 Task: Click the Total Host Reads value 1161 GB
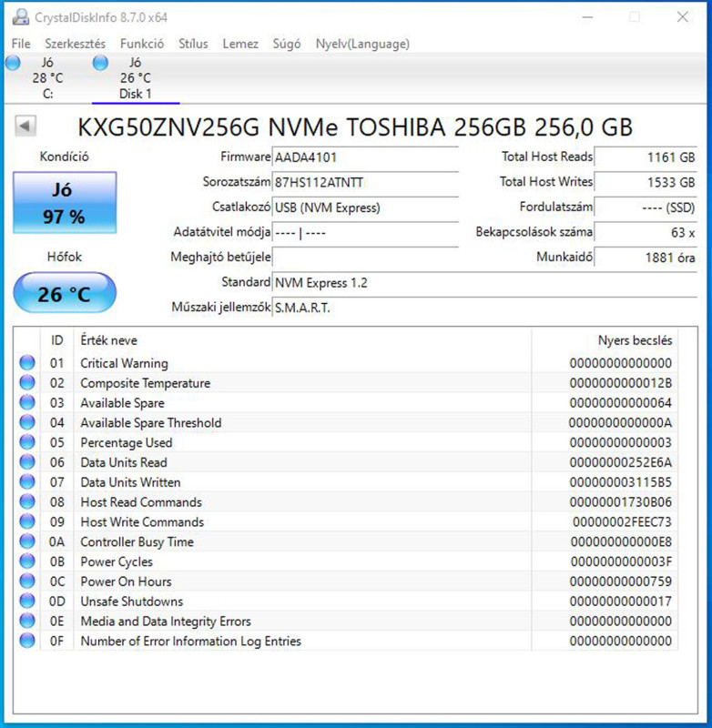(x=646, y=157)
